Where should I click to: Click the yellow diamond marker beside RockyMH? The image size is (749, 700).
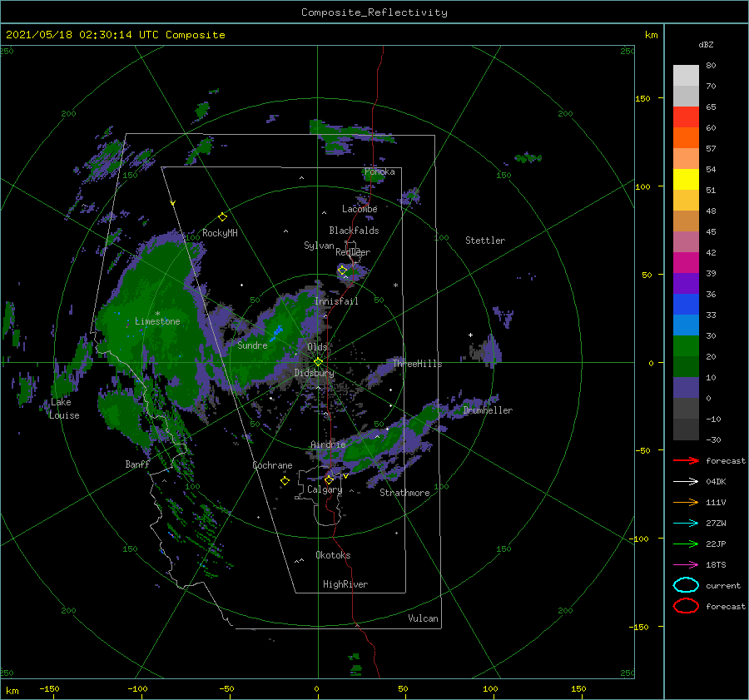[222, 217]
